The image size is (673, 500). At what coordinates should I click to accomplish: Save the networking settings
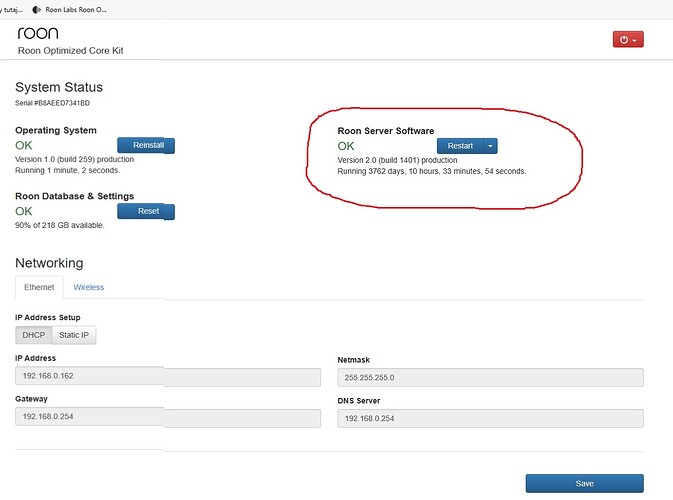585,484
